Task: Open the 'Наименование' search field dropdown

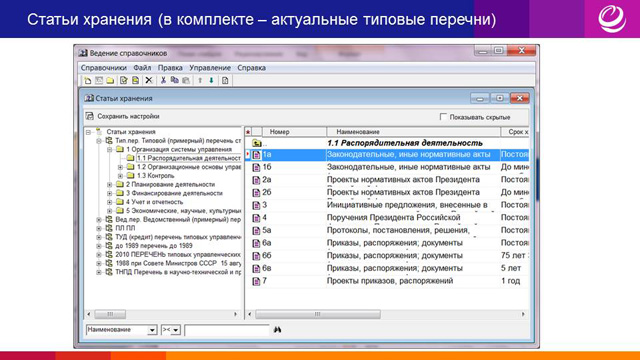Action: [152, 330]
